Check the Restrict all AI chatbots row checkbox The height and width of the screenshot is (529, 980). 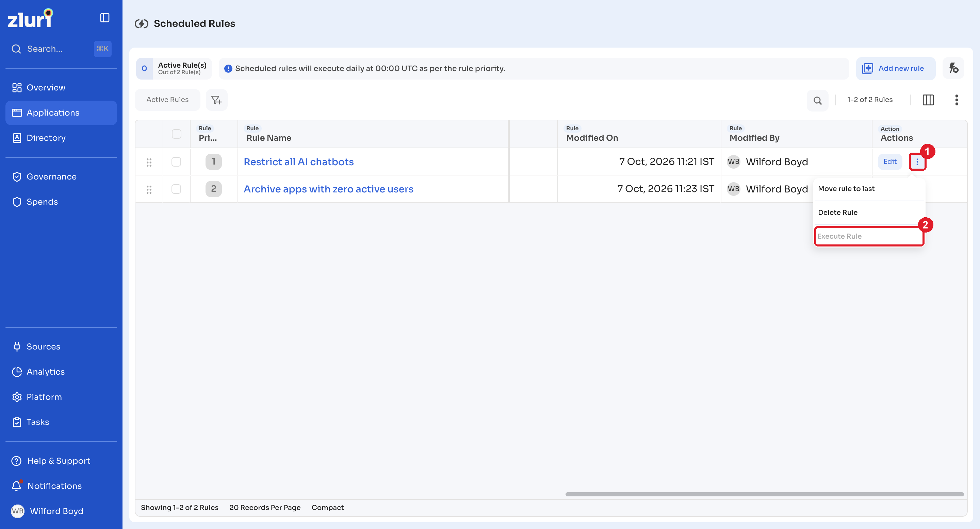(x=176, y=162)
